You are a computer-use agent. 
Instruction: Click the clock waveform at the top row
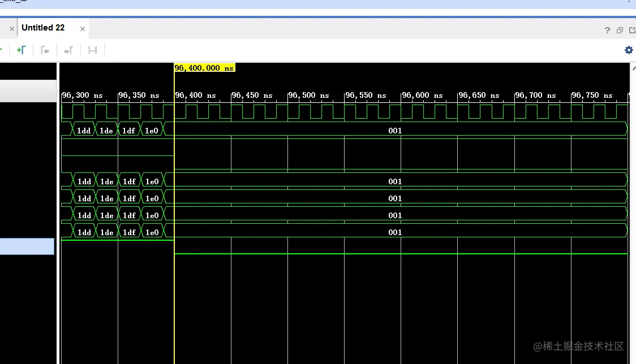[340, 111]
